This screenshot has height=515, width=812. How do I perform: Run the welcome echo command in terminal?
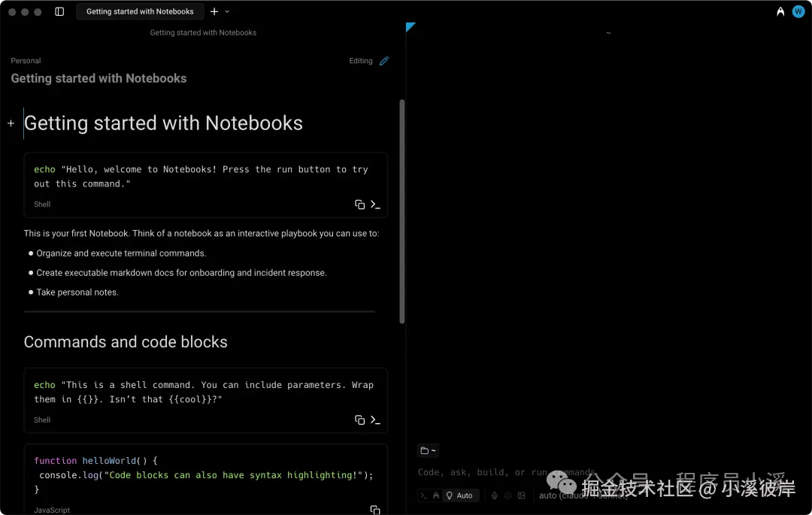pos(375,204)
